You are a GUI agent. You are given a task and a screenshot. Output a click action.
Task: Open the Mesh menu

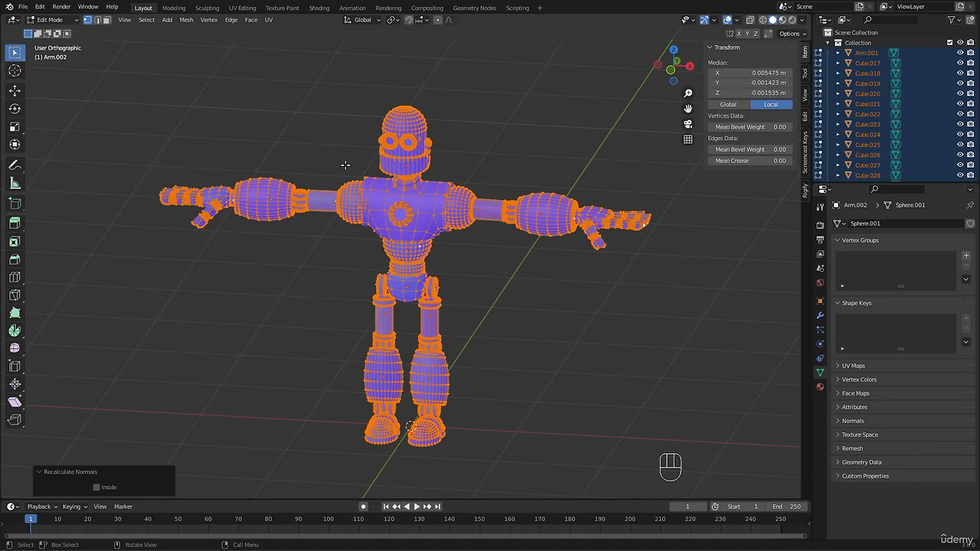pos(186,20)
